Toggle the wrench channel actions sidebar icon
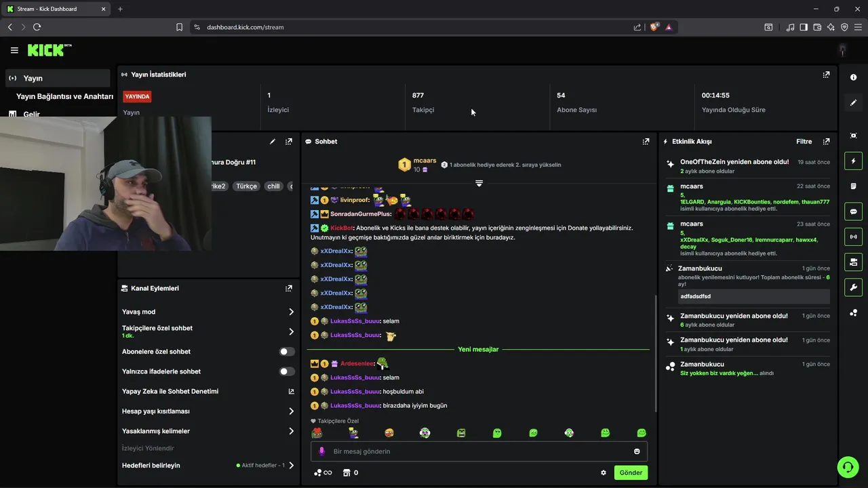868x488 pixels. coord(853,287)
